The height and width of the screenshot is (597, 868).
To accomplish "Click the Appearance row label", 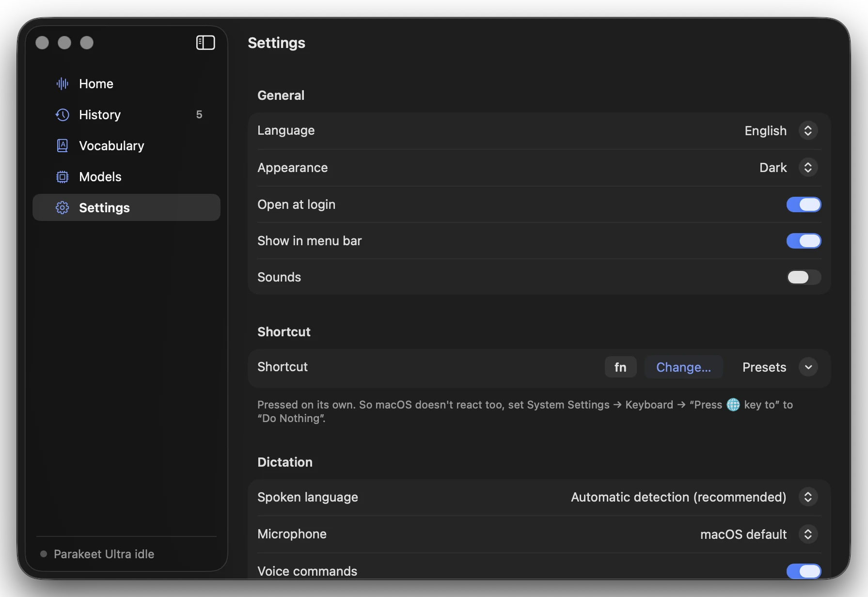I will coord(293,168).
